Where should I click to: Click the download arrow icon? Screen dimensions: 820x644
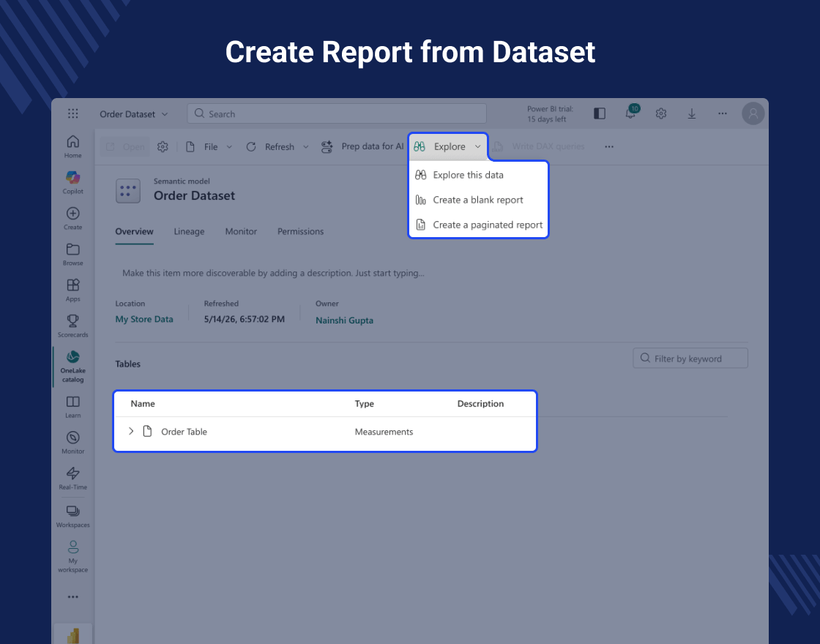click(x=691, y=113)
